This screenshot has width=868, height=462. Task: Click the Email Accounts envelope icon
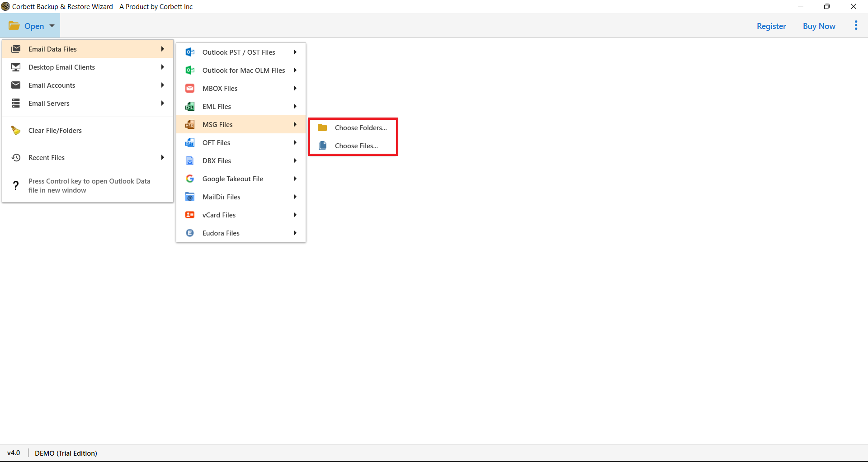pos(16,85)
